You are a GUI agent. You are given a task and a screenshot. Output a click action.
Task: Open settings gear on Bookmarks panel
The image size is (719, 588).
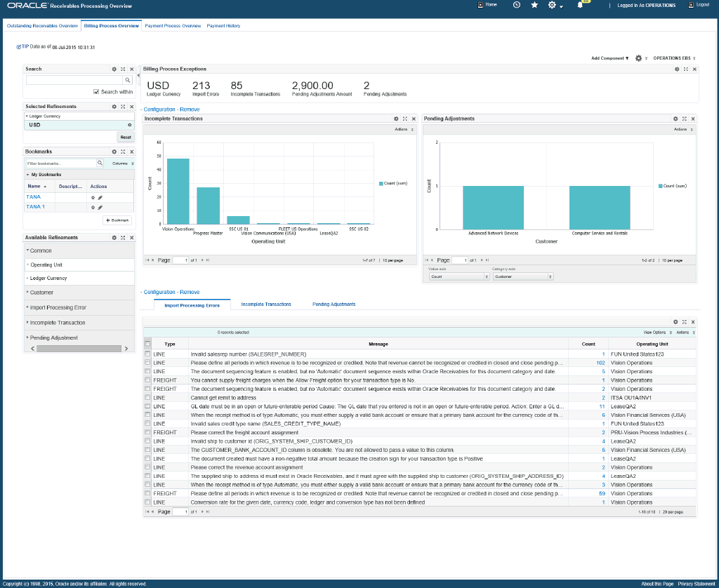(x=114, y=152)
